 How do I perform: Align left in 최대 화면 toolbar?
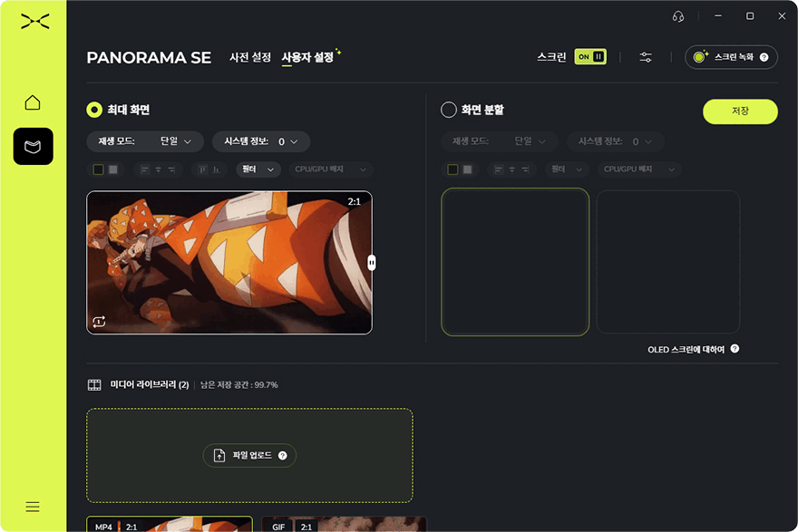(144, 169)
